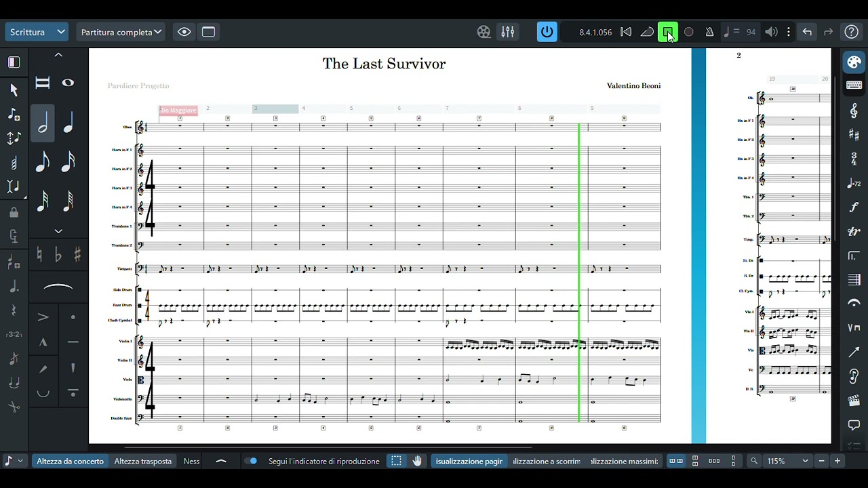Open transport options three-dot menu
The image size is (868, 488).
coord(788,32)
